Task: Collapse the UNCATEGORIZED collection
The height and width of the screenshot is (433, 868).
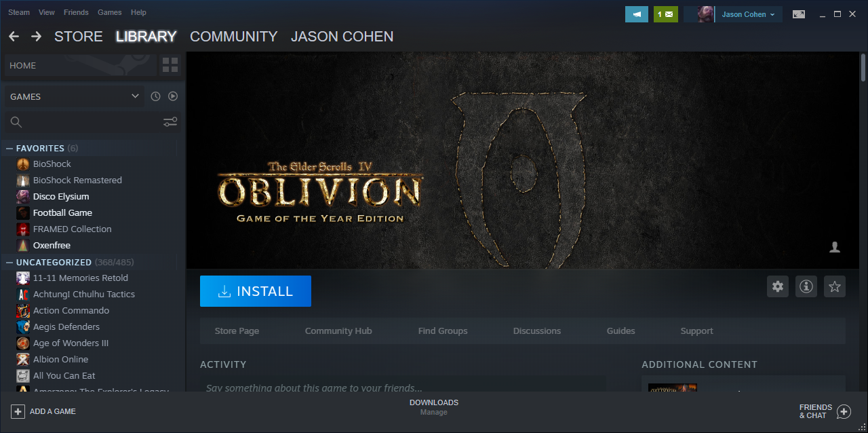Action: (9, 262)
